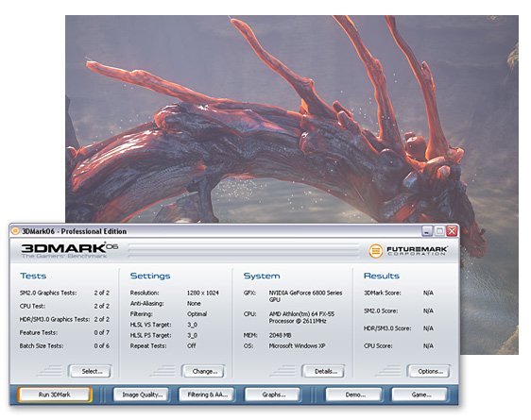The height and width of the screenshot is (420, 531).
Task: Click the 3DMark06 title bar icon
Action: click(15, 231)
